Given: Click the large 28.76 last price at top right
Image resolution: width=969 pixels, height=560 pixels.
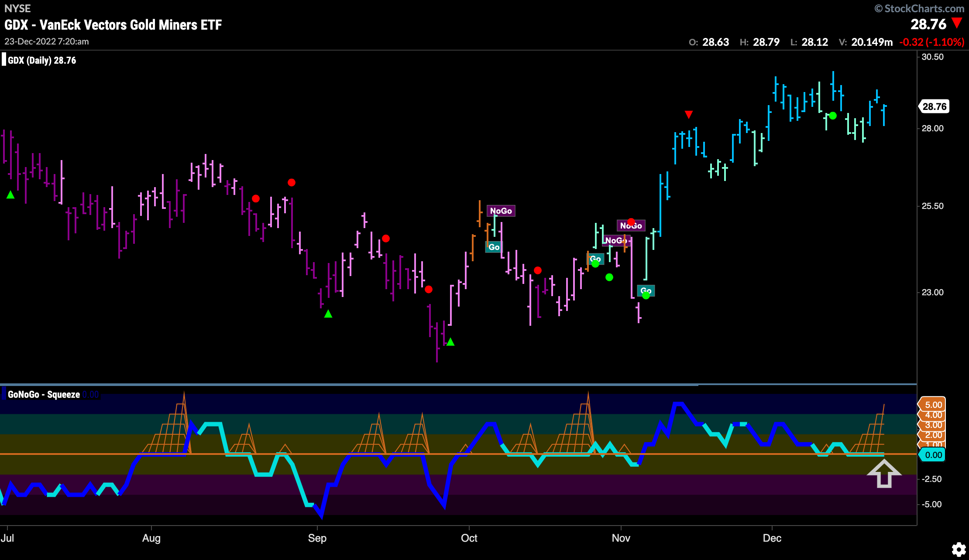Looking at the screenshot, I should (x=928, y=24).
